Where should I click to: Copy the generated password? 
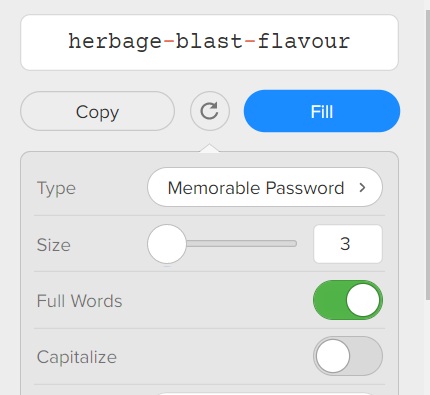coord(97,111)
